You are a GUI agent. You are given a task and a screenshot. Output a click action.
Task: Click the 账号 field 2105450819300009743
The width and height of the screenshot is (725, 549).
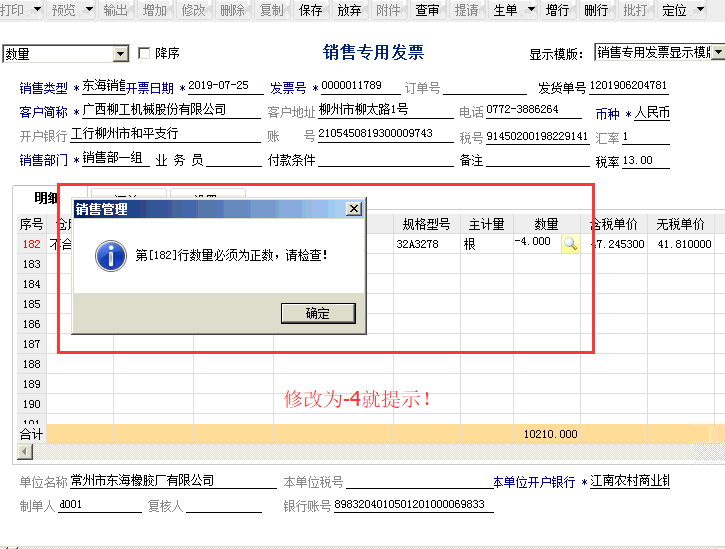click(x=386, y=134)
